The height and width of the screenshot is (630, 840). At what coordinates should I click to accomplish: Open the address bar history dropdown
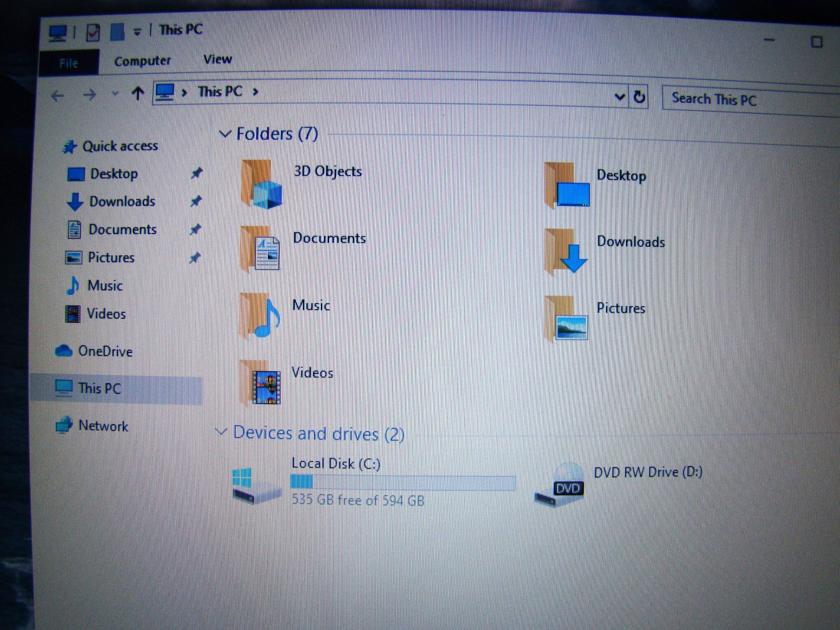tap(619, 97)
